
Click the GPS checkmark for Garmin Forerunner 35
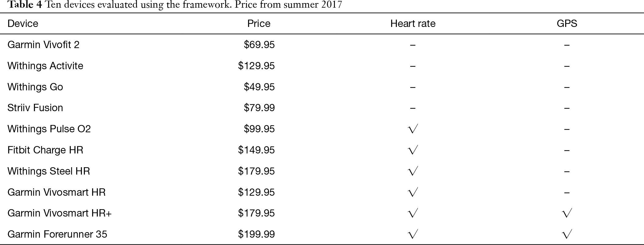(567, 234)
